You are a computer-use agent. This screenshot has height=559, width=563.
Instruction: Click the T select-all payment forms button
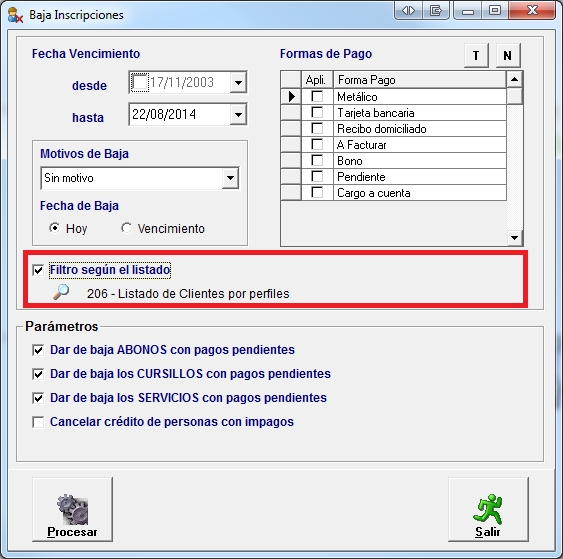click(476, 56)
